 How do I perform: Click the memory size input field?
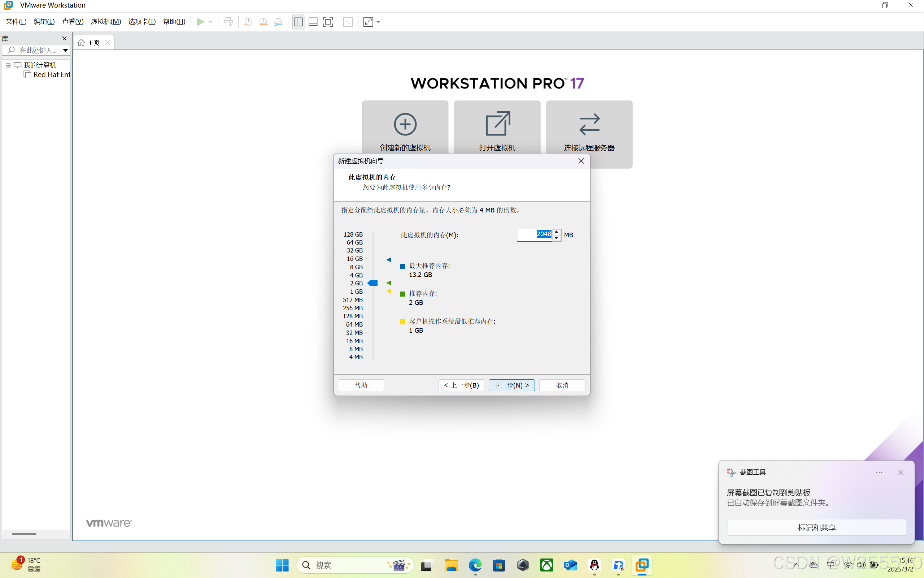(535, 235)
